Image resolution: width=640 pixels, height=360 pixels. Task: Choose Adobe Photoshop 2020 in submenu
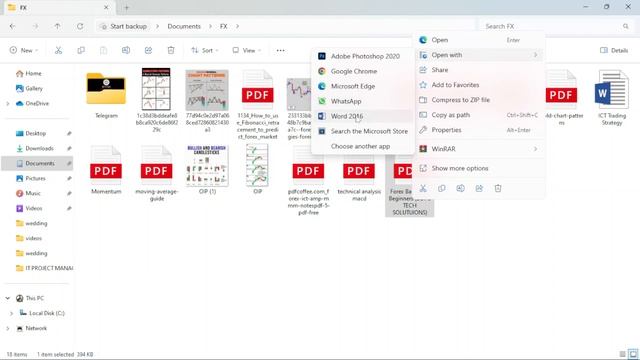click(x=362, y=56)
